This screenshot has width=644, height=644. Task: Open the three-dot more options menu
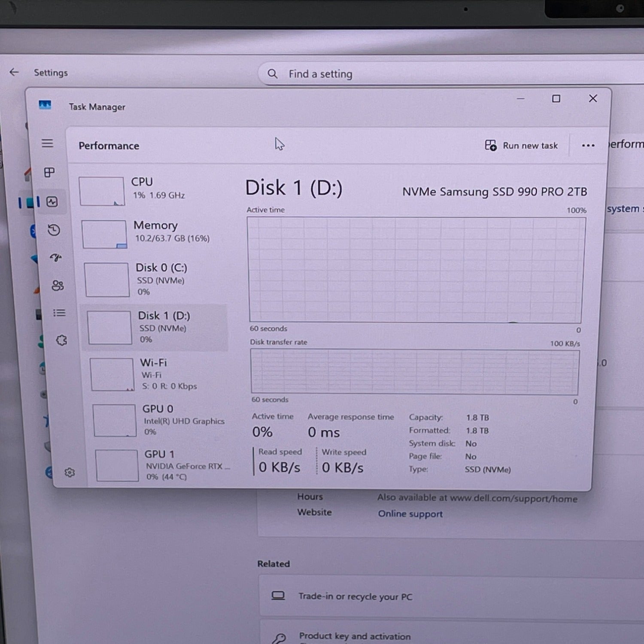click(588, 146)
